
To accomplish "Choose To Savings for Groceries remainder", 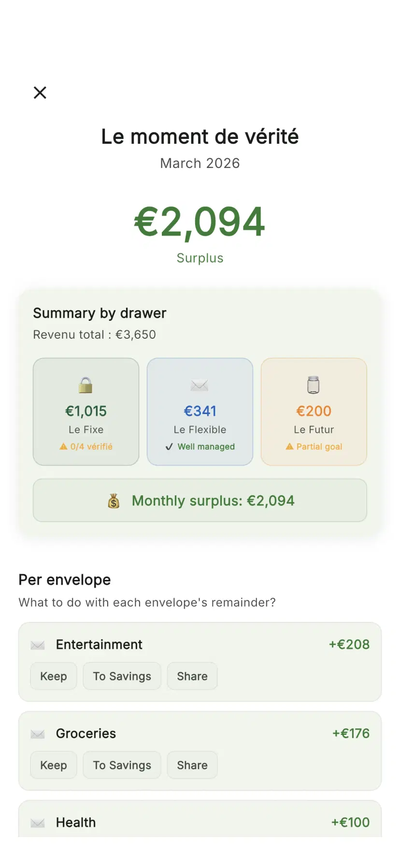I will [x=122, y=765].
